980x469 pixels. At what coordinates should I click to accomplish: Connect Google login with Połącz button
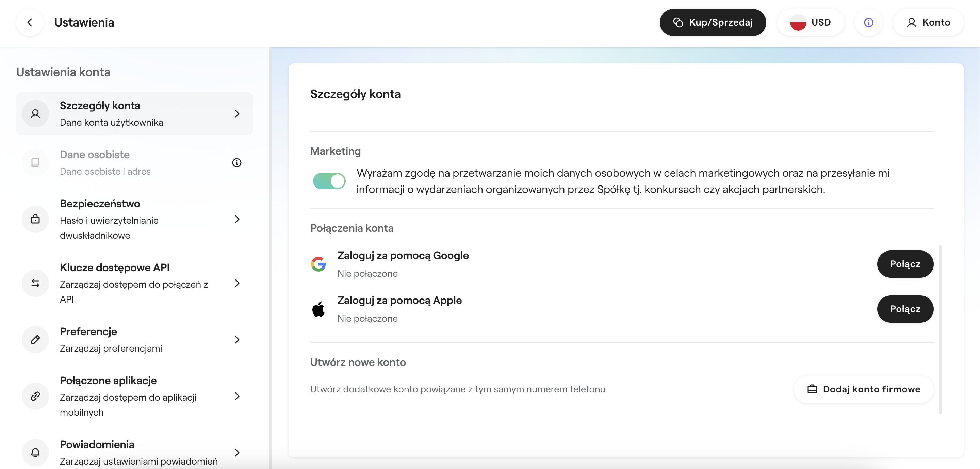[905, 264]
